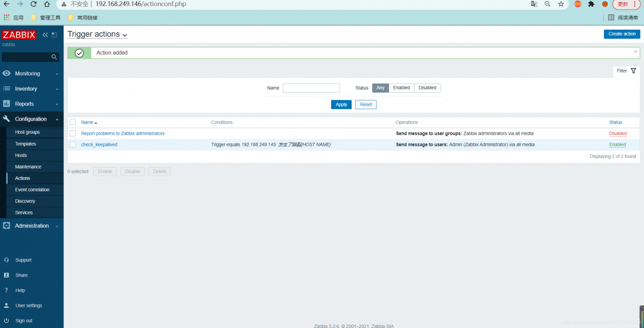
Task: Open browser home page icon
Action: coord(47,4)
